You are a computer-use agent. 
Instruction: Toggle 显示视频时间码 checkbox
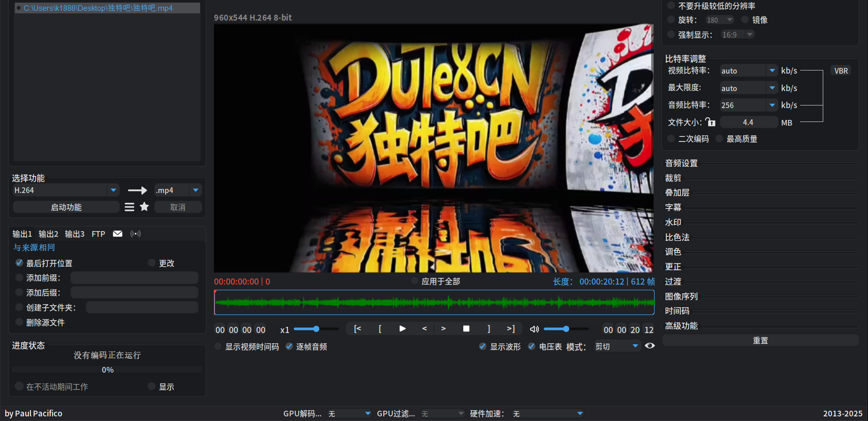(x=218, y=346)
